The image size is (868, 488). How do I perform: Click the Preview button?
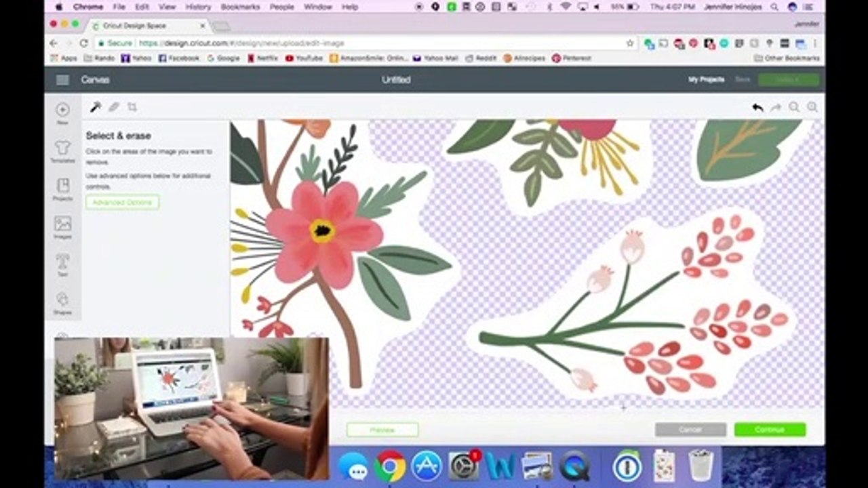click(382, 430)
